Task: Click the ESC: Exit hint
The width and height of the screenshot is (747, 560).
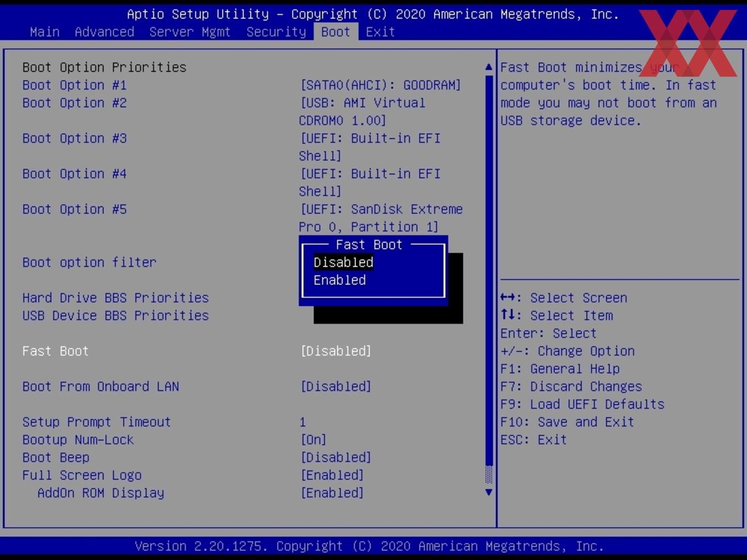Action: click(x=533, y=440)
